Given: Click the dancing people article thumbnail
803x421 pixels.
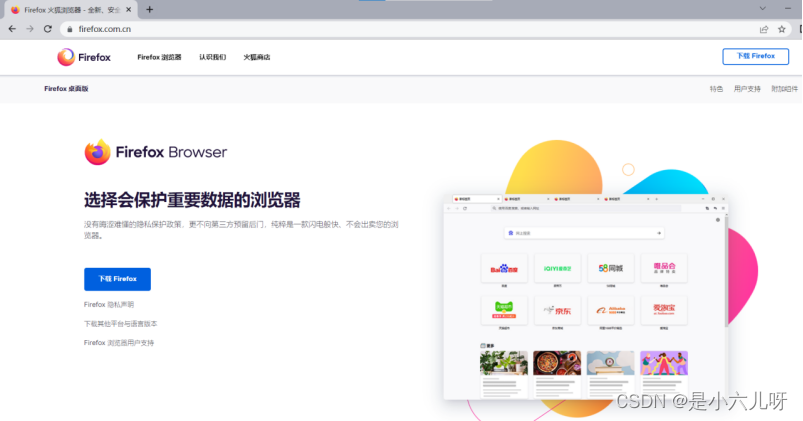Looking at the screenshot, I should coord(664,363).
